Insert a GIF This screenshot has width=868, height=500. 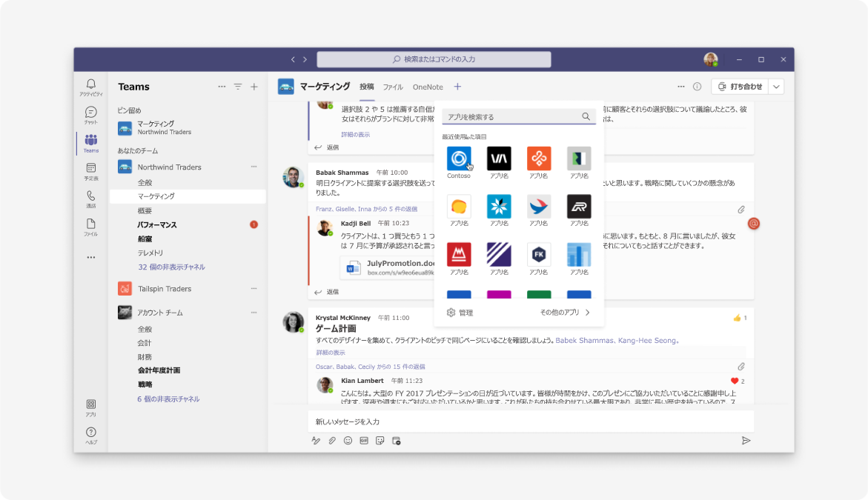coord(364,441)
